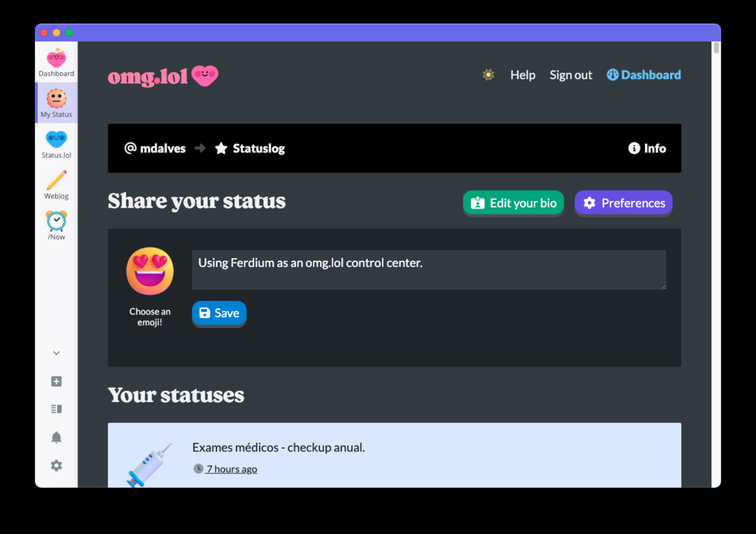Select the My Status sidebar service
The image size is (756, 534).
point(56,103)
